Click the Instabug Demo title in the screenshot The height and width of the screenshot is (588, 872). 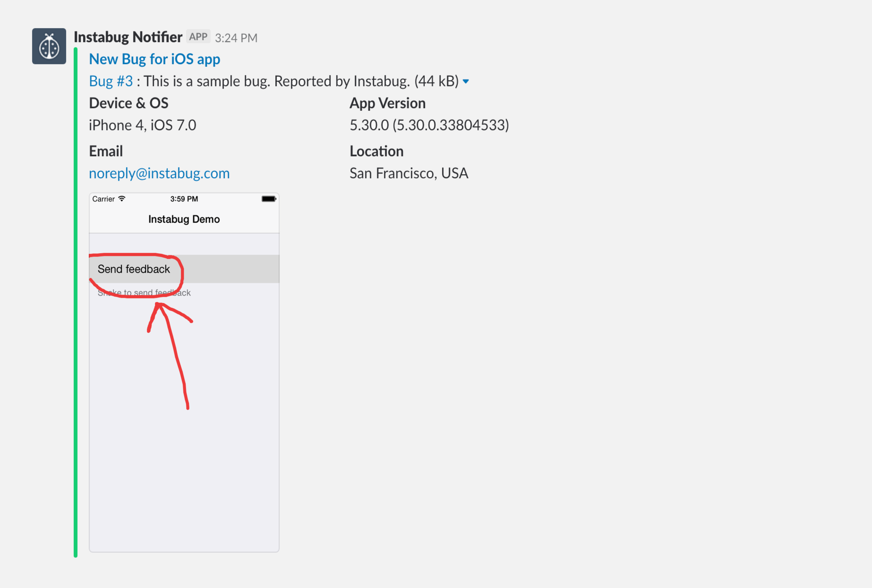pos(184,219)
